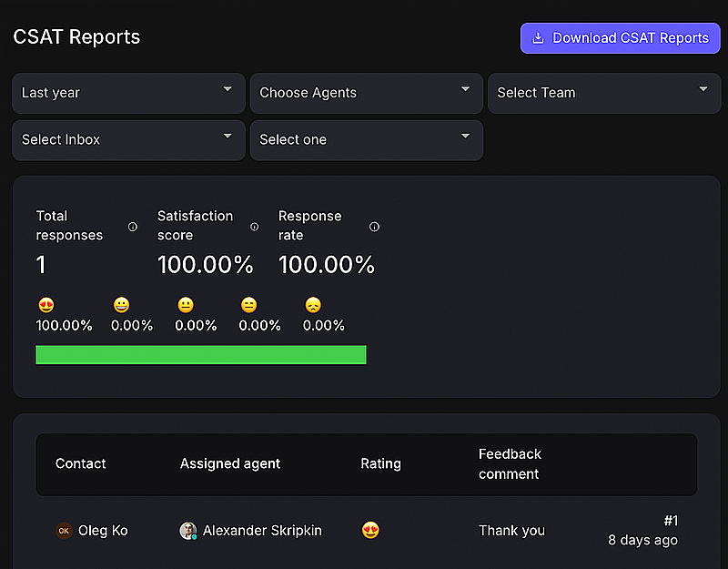Click the Thank you feedback comment

(511, 531)
